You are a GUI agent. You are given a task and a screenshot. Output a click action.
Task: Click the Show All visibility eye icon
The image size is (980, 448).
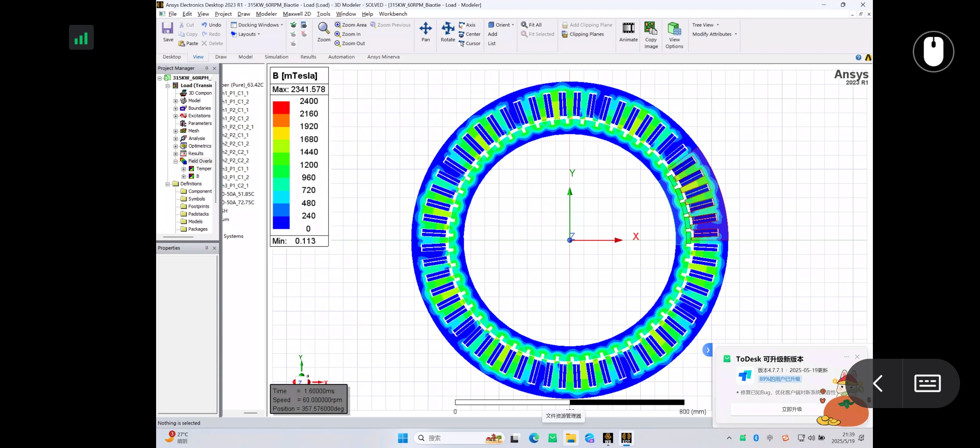point(293,25)
